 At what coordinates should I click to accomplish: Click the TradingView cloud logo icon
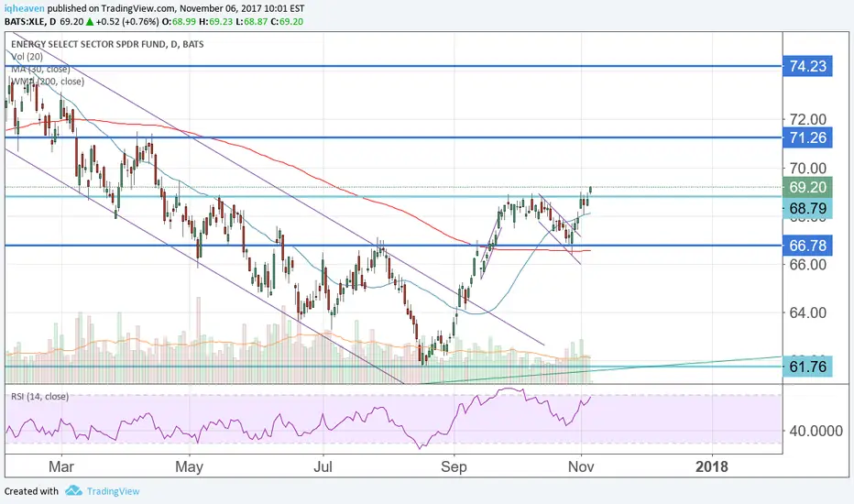point(73,491)
